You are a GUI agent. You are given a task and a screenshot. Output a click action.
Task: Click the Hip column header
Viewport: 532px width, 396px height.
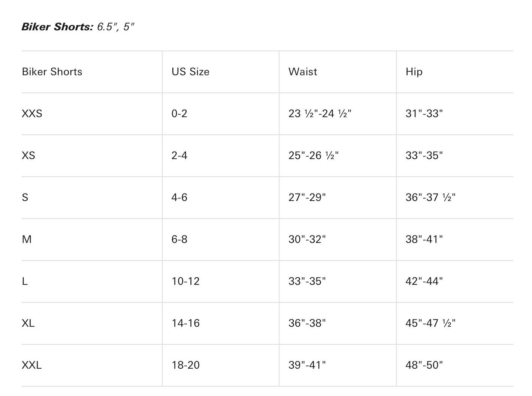click(414, 72)
